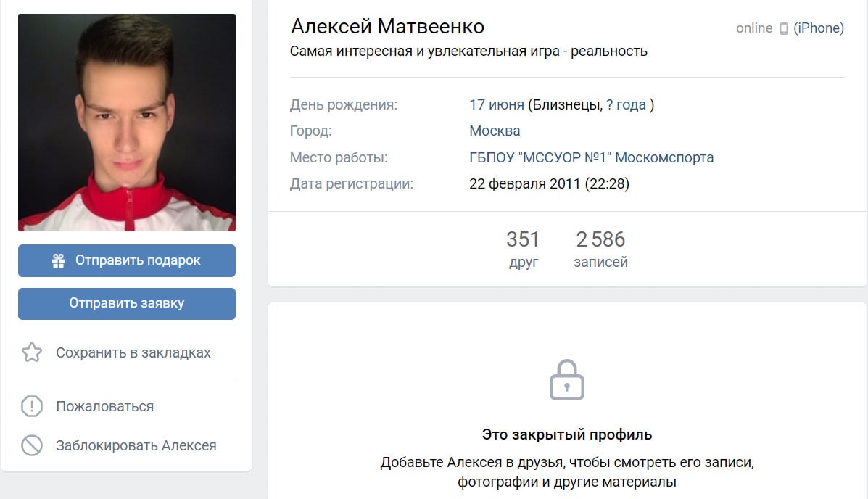Click the block circle-slash icon
Viewport: 868px width, 499px height.
click(x=32, y=445)
